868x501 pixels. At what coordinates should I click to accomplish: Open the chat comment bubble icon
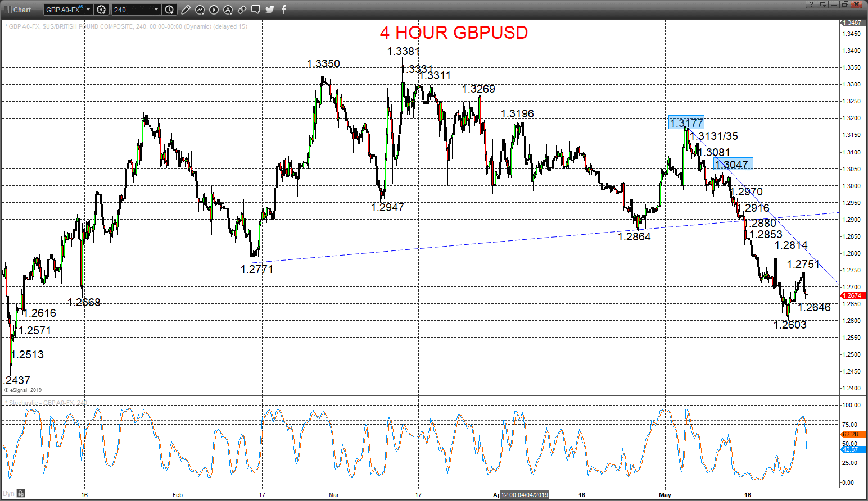pos(256,10)
